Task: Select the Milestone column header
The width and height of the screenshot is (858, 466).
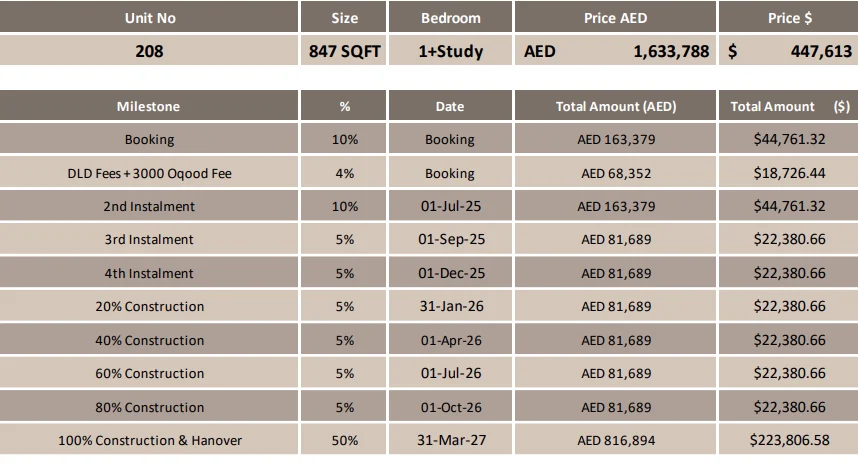Action: point(149,106)
